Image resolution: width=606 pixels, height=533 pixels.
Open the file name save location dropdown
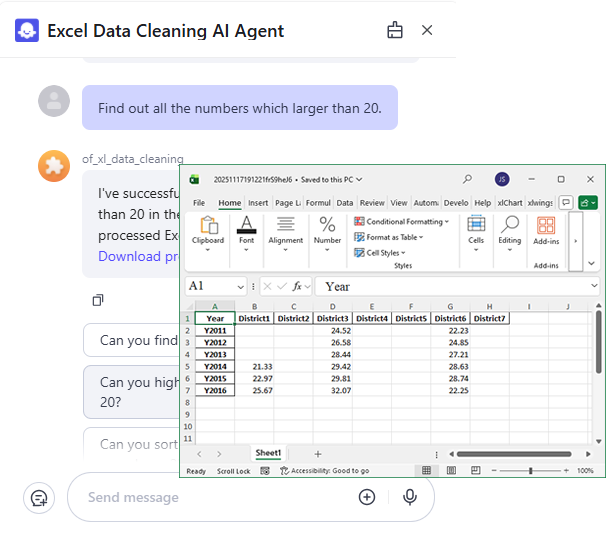[359, 179]
